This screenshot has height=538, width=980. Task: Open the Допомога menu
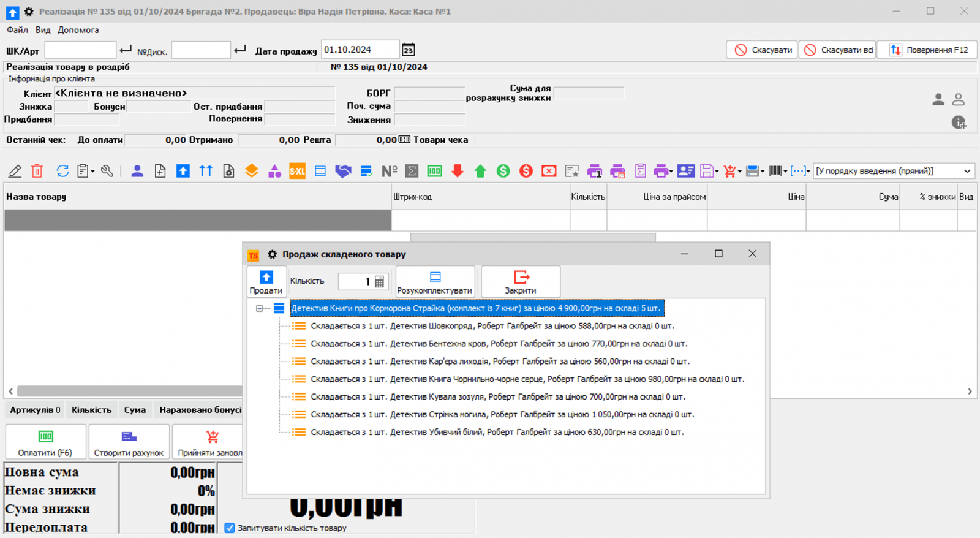(x=78, y=30)
